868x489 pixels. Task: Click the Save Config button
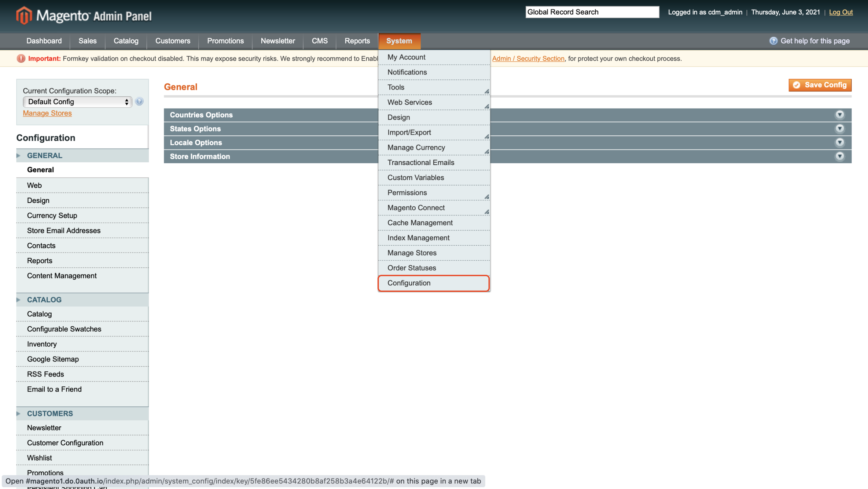tap(820, 85)
